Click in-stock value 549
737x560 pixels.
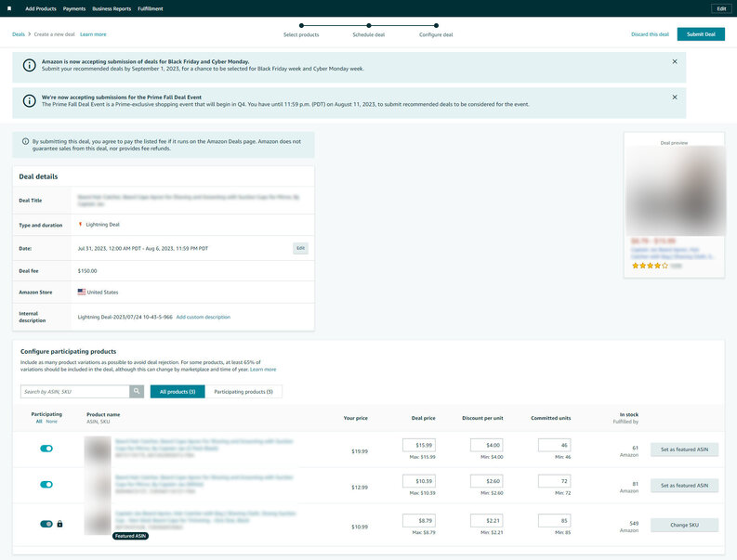(634, 524)
